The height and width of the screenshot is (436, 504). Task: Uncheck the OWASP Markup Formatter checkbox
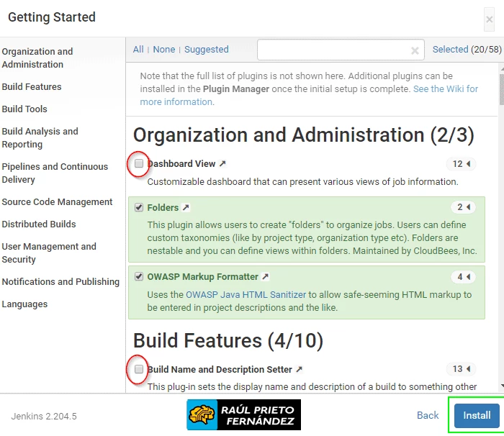(139, 276)
